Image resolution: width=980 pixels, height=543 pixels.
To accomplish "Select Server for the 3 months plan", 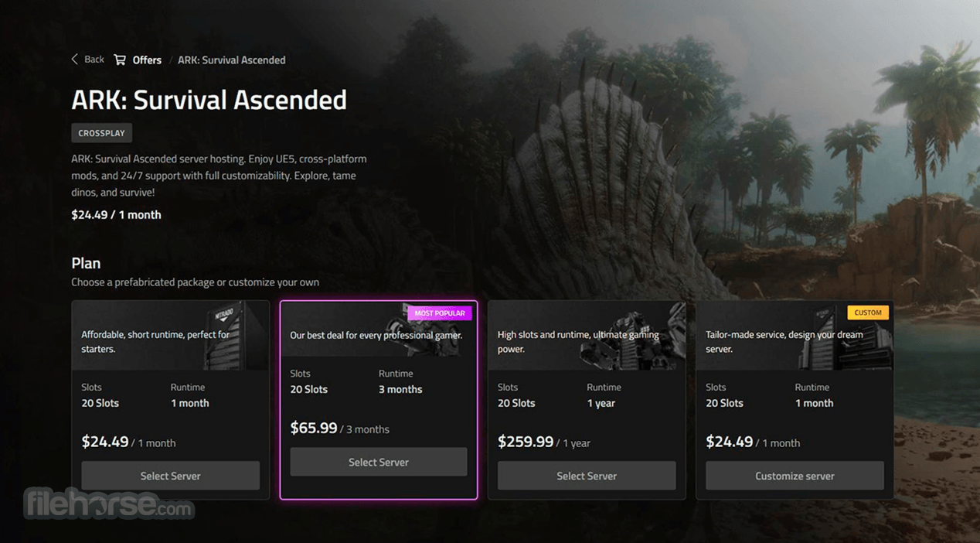I will (x=379, y=462).
